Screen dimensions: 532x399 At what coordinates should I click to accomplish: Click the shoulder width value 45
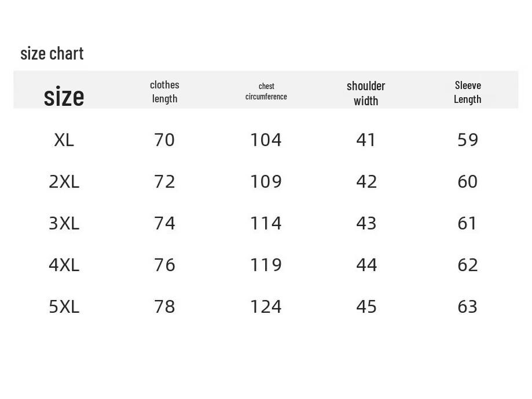pos(366,306)
